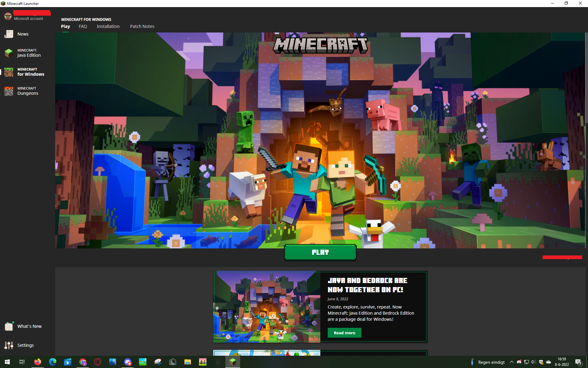Expand hidden system tray icons chevron
The image size is (588, 368).
pos(511,362)
